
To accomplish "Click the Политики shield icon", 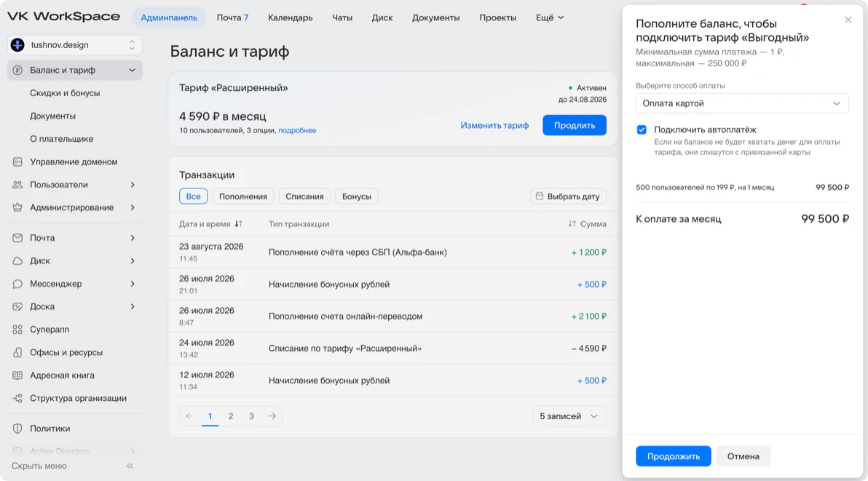I will coord(17,429).
